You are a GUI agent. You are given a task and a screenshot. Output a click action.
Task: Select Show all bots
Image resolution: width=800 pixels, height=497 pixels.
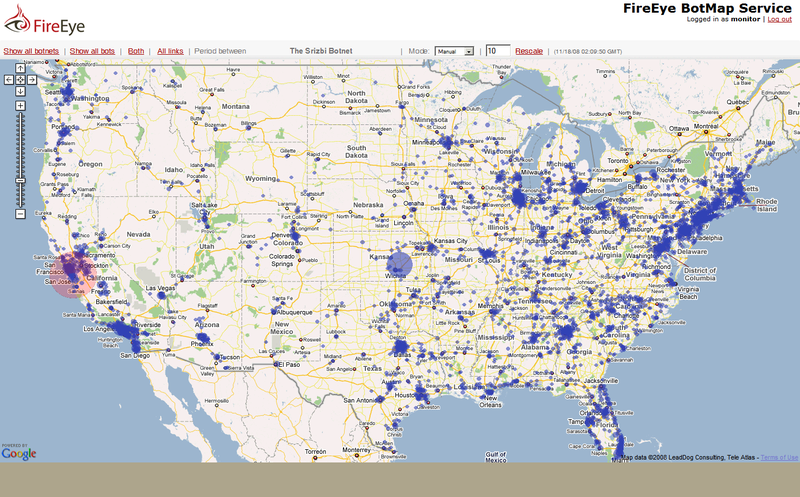click(x=92, y=51)
